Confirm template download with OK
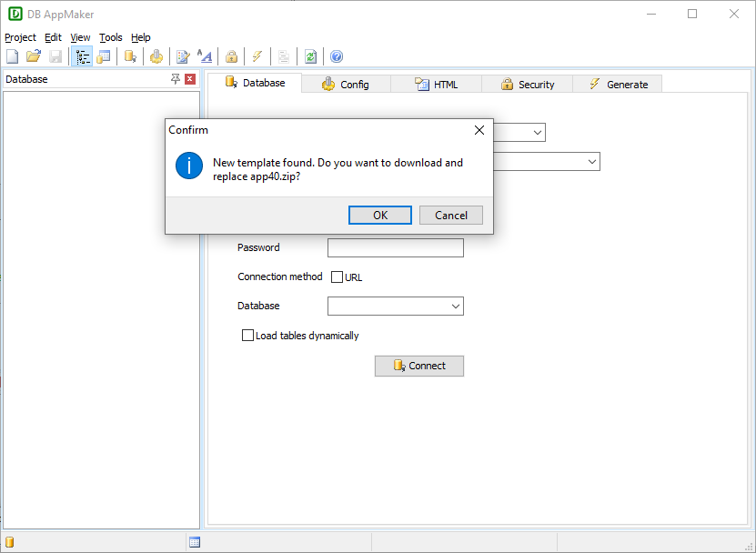The image size is (756, 553). [380, 215]
